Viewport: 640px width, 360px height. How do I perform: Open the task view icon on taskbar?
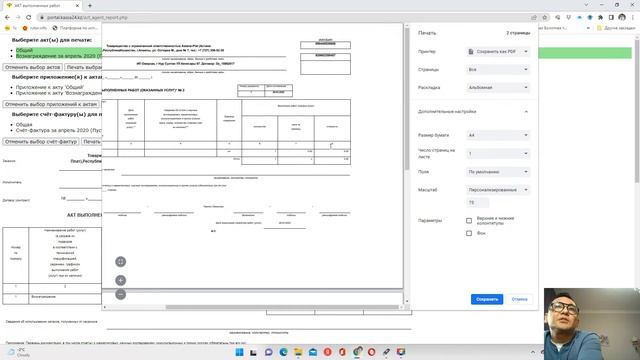pos(253,352)
